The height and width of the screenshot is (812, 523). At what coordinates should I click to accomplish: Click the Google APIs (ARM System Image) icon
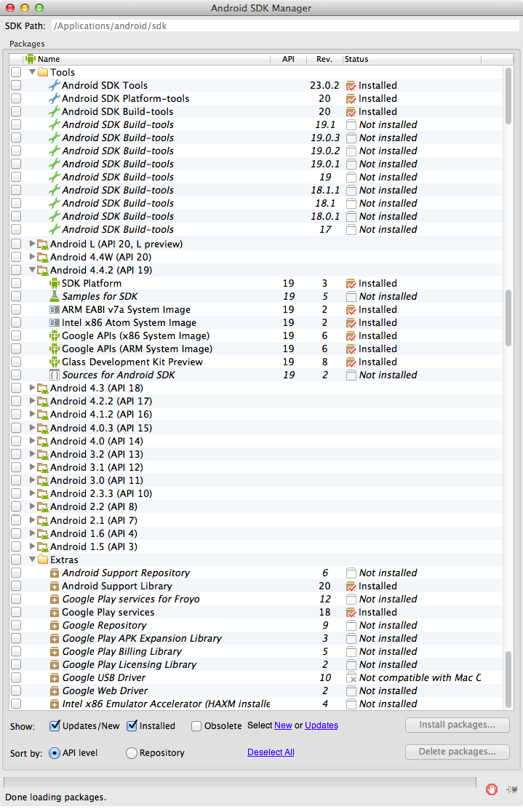coord(55,349)
